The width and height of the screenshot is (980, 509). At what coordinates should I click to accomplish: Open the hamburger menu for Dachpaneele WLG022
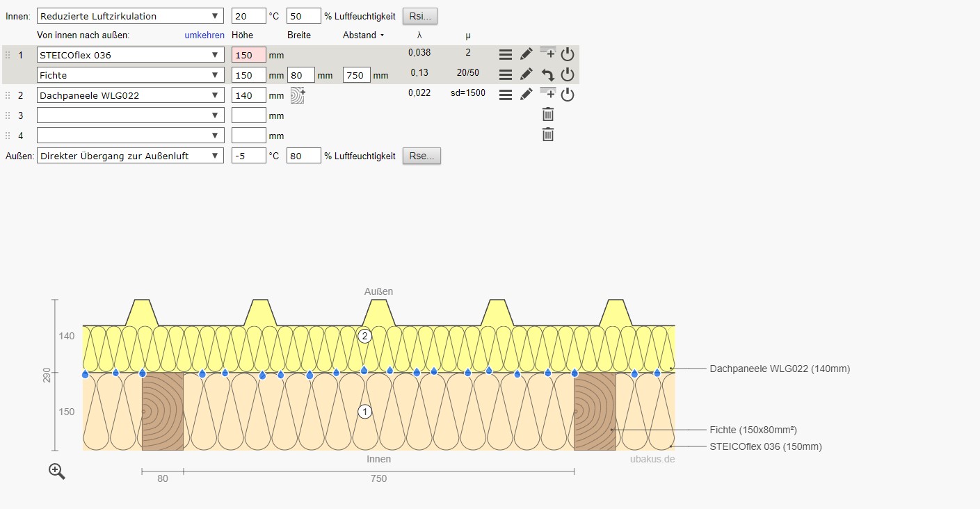[506, 95]
